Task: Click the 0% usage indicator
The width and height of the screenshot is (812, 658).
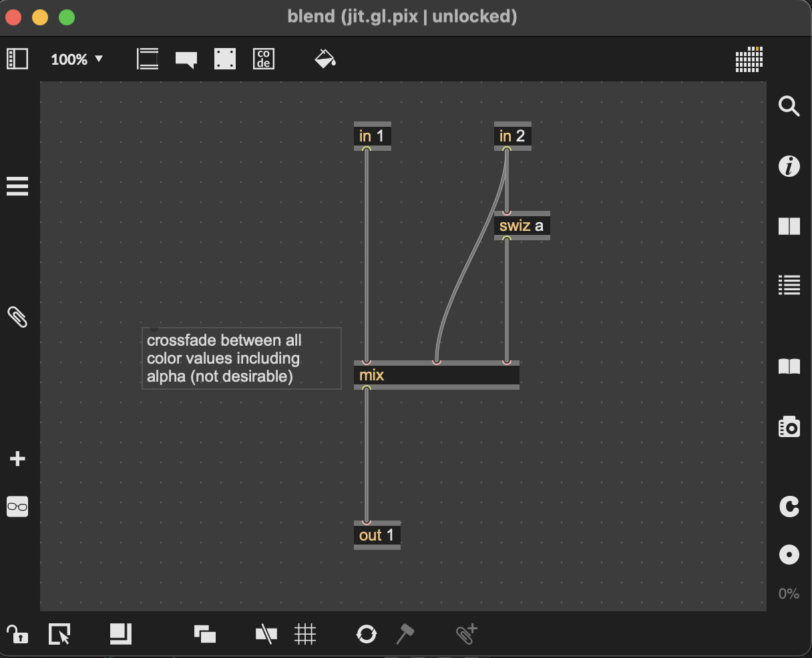Action: (789, 593)
